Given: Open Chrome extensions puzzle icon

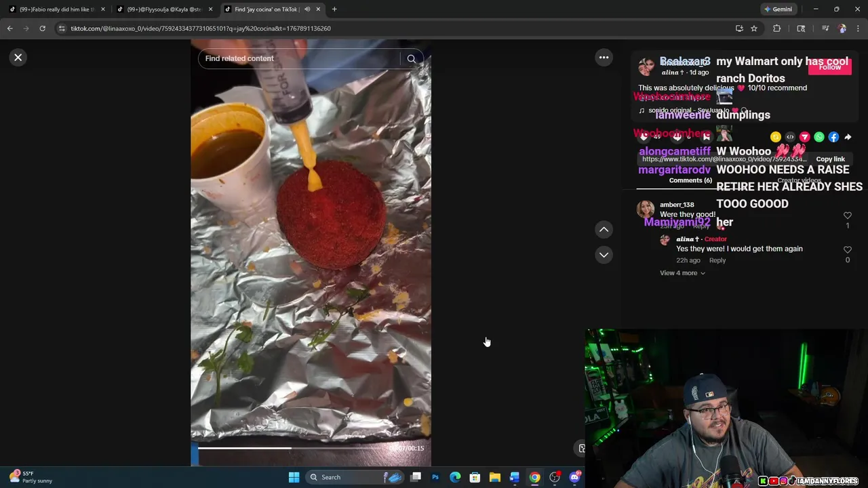Looking at the screenshot, I should pos(777,28).
